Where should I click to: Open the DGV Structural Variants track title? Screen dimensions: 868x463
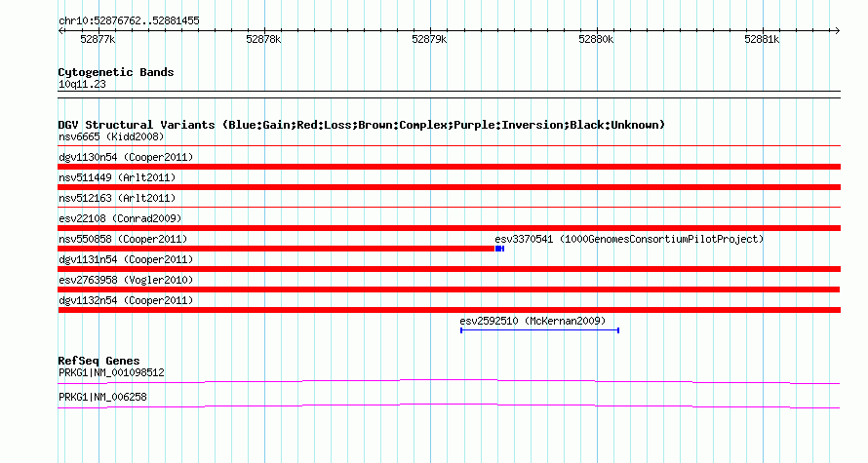pos(362,125)
